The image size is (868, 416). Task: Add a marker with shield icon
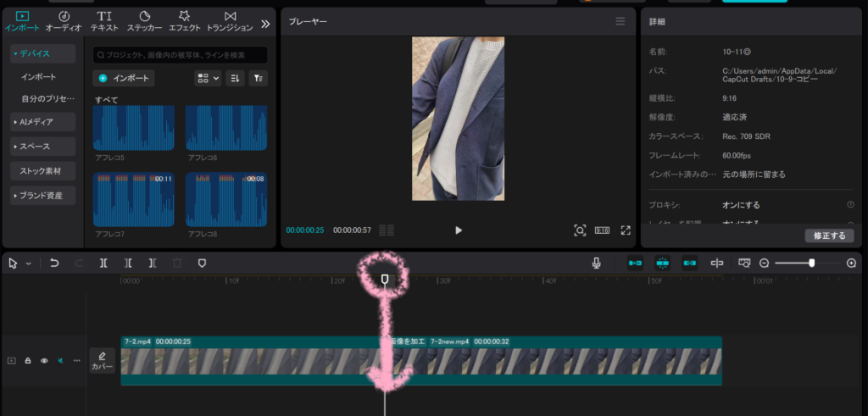pyautogui.click(x=202, y=263)
